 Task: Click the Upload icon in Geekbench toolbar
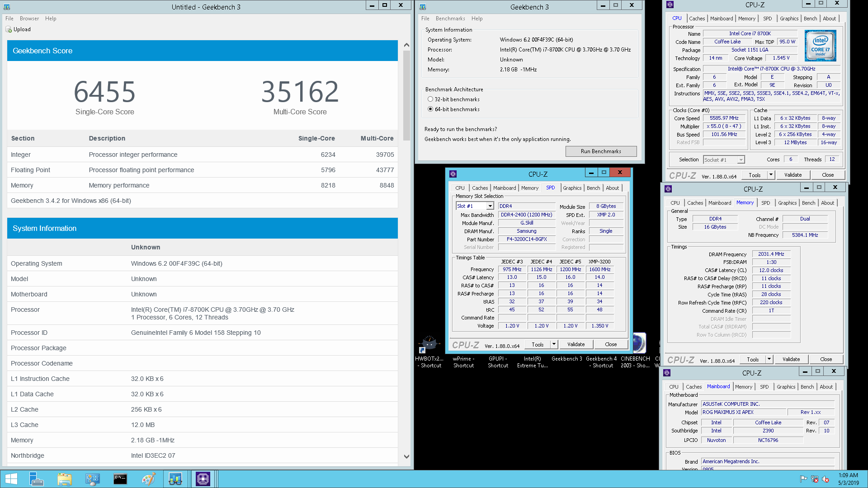[9, 29]
